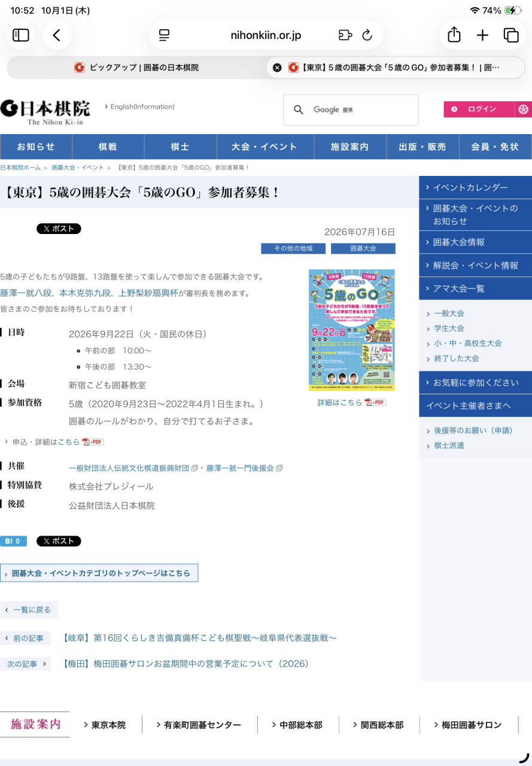Switch to the ピックアップ tab
The width and height of the screenshot is (532, 766).
[x=136, y=68]
